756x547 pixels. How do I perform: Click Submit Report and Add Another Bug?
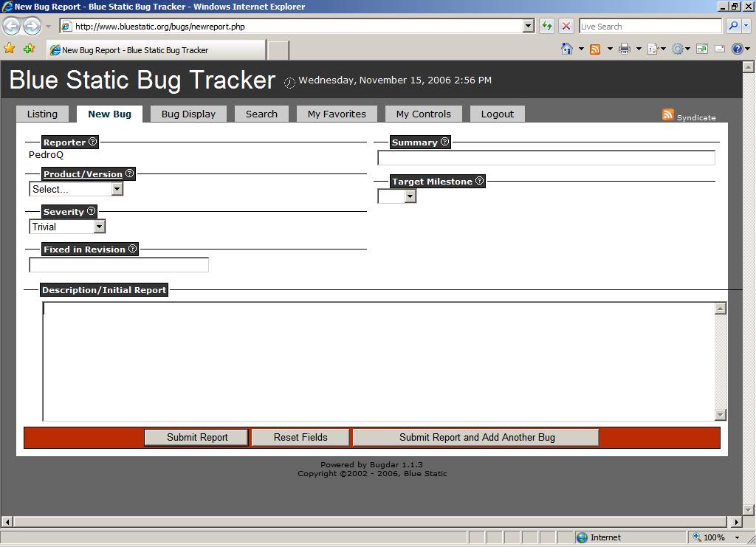476,437
